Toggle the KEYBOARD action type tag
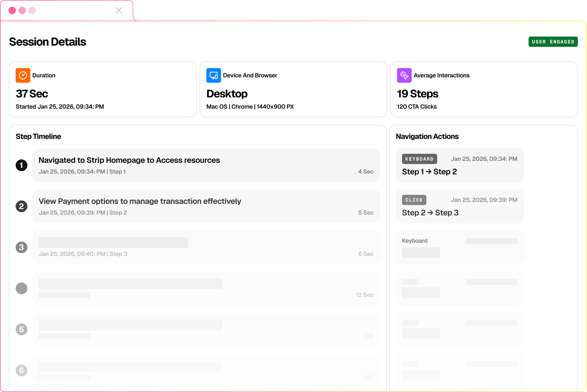Image resolution: width=587 pixels, height=392 pixels. [x=419, y=159]
